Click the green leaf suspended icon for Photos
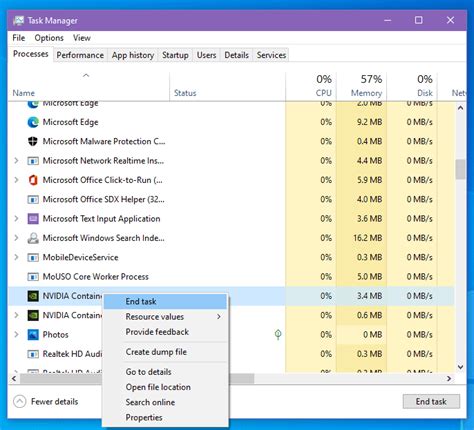Screen dimensions: 474x430 [x=278, y=334]
